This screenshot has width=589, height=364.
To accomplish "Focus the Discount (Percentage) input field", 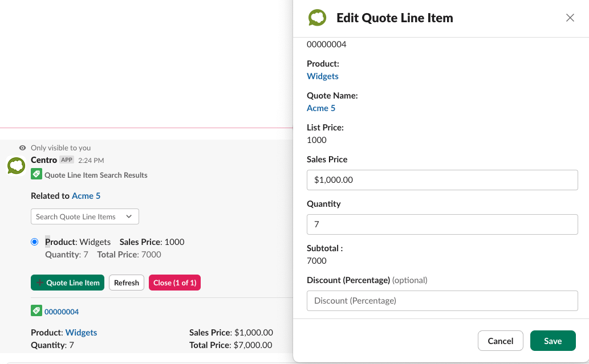I will click(x=442, y=301).
